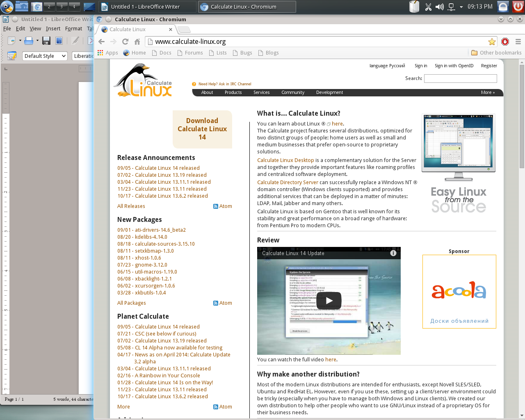Open the new tab button in Chromium

(184, 30)
